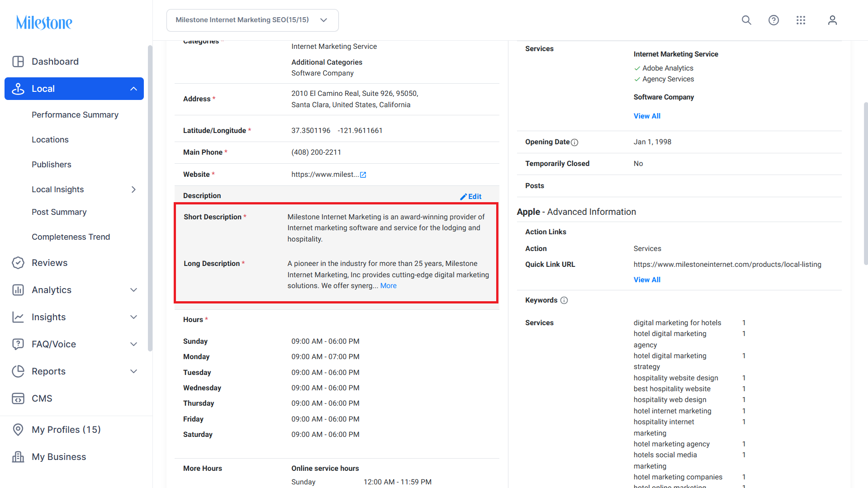Click View All under Services
Screen dimensions: 868x488
[647, 116]
